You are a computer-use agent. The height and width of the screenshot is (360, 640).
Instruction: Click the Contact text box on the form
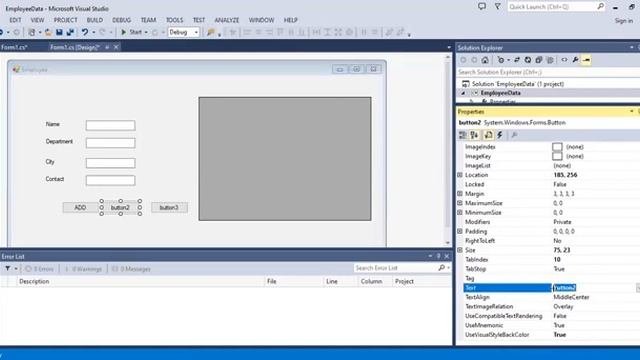[x=111, y=180]
